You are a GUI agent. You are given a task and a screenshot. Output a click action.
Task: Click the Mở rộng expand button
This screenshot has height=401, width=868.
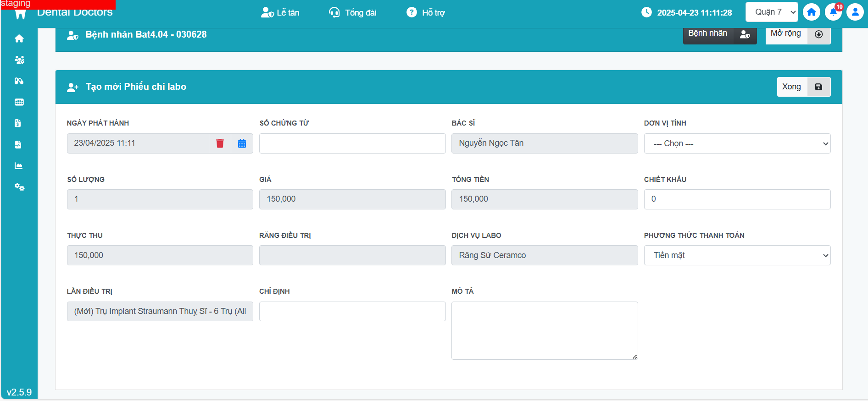[x=797, y=34]
